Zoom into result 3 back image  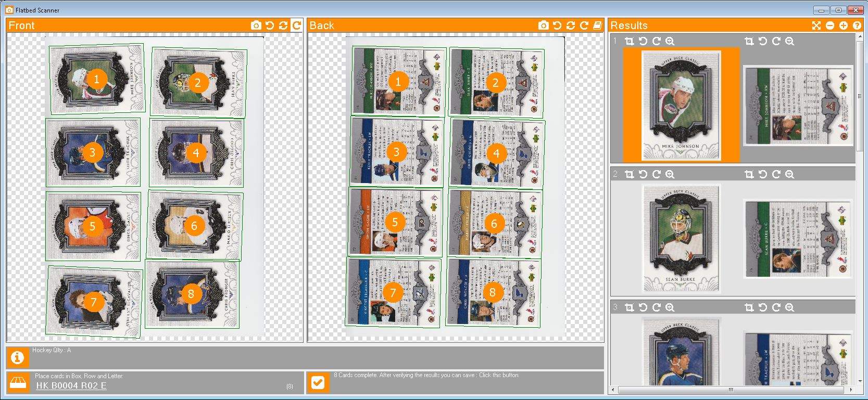pos(790,307)
